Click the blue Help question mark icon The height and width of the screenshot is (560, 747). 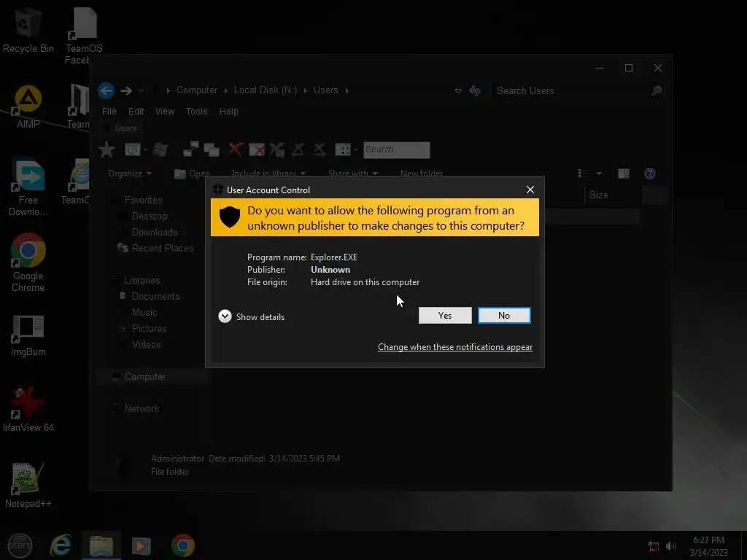point(650,174)
